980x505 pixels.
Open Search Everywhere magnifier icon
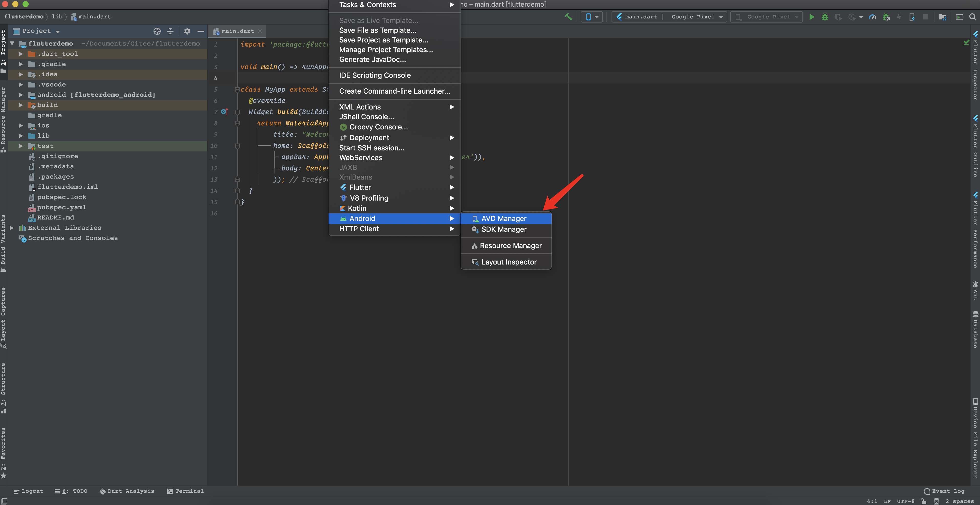972,17
